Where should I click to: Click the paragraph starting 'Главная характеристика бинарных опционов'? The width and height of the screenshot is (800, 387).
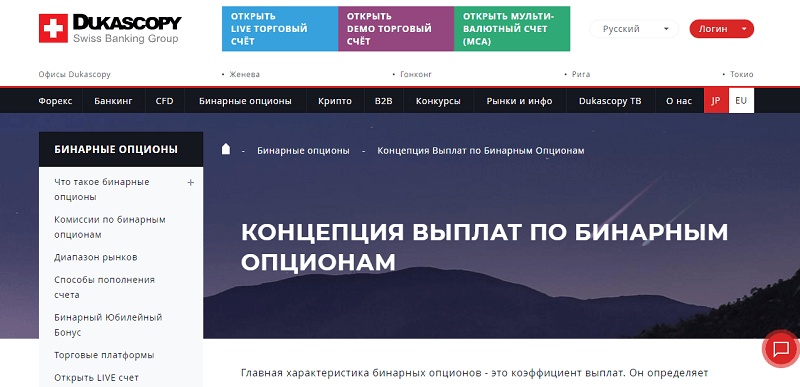coord(474,373)
